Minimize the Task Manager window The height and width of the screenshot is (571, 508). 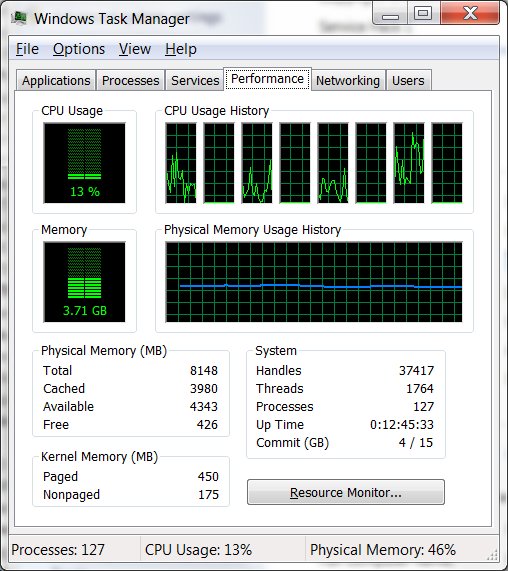pos(390,15)
